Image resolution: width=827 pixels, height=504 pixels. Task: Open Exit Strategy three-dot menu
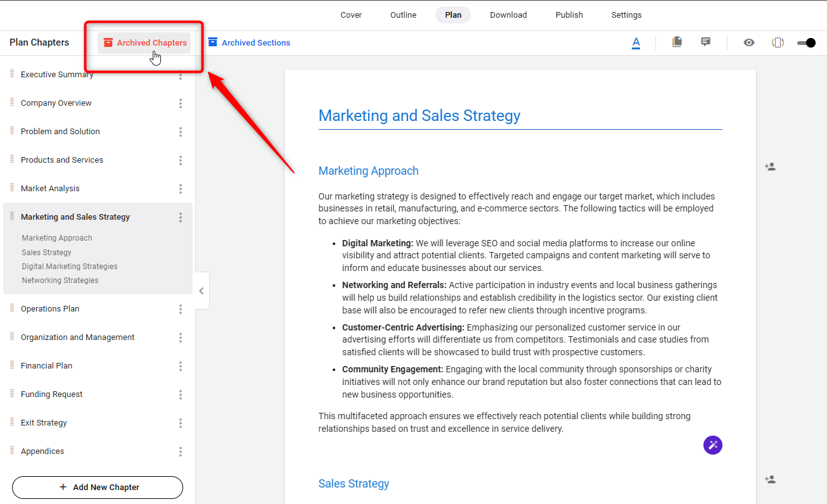click(181, 423)
